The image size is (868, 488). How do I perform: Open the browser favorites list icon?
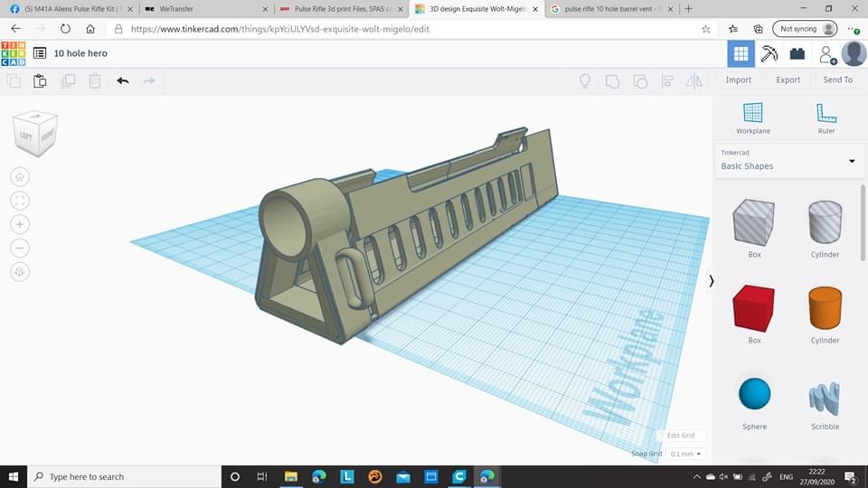733,29
